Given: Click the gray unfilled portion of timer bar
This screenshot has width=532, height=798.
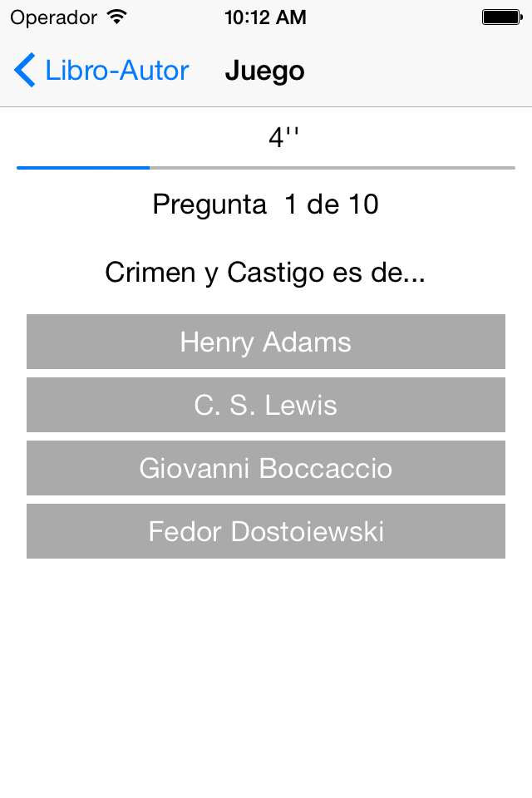Looking at the screenshot, I should 332,167.
